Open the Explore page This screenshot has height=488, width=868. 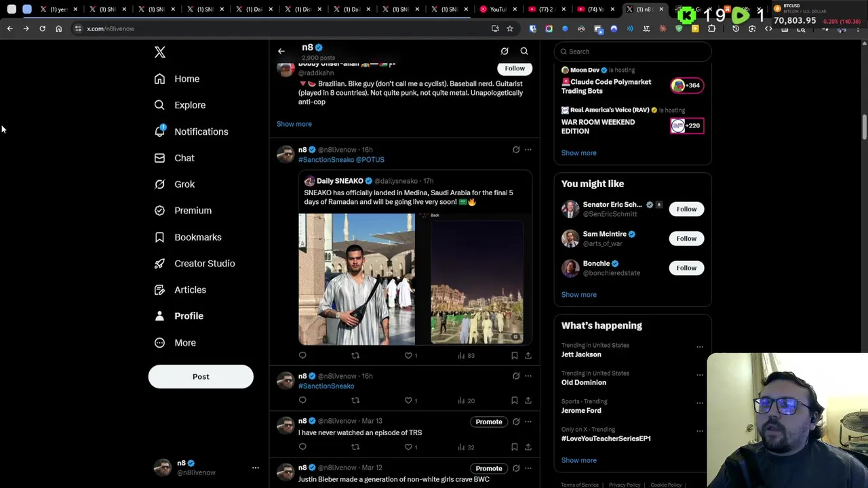[x=180, y=105]
